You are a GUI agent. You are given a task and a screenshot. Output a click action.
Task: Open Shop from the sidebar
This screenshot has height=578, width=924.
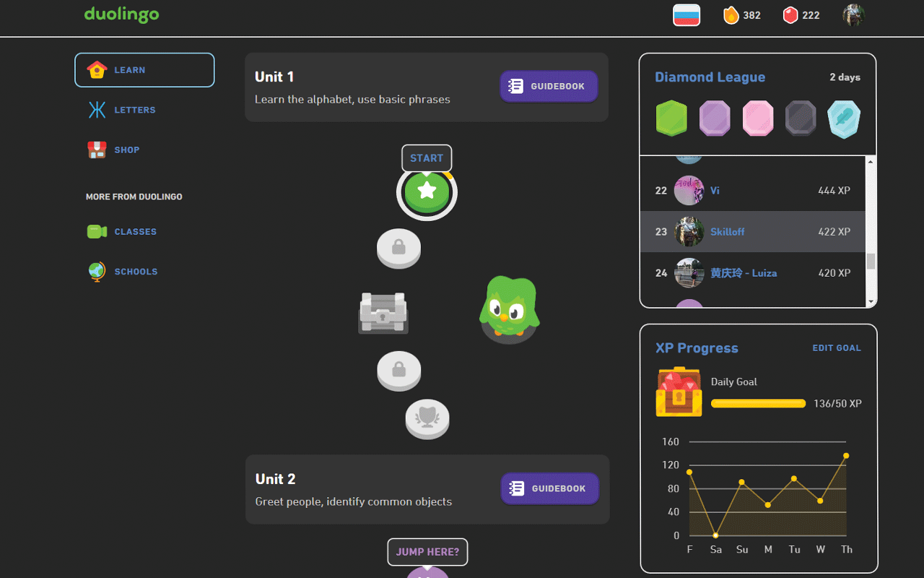[x=144, y=150]
